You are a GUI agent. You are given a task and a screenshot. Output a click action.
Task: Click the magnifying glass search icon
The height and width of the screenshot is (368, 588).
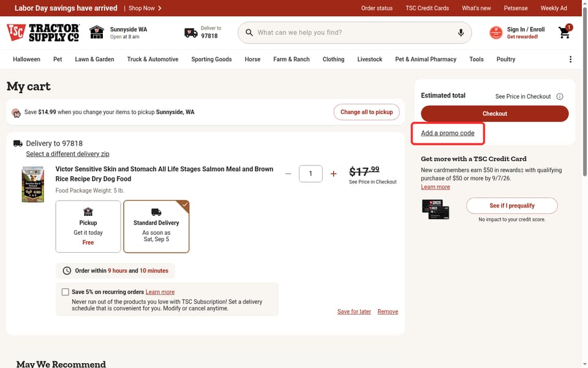tap(249, 33)
